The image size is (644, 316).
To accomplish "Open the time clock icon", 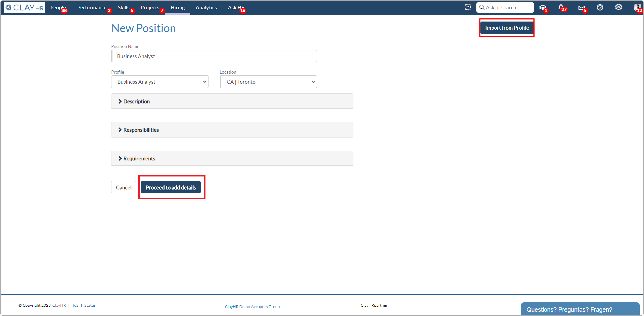I will [x=468, y=7].
